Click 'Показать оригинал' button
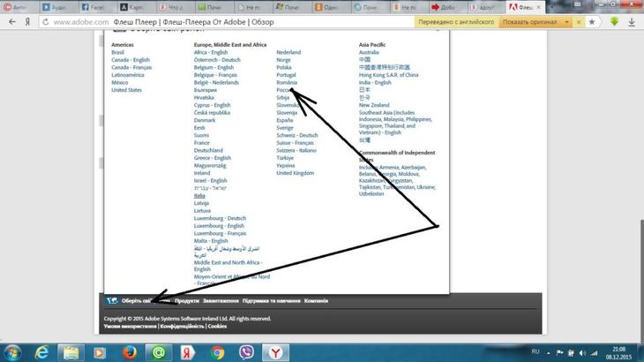The width and height of the screenshot is (644, 362). point(530,22)
